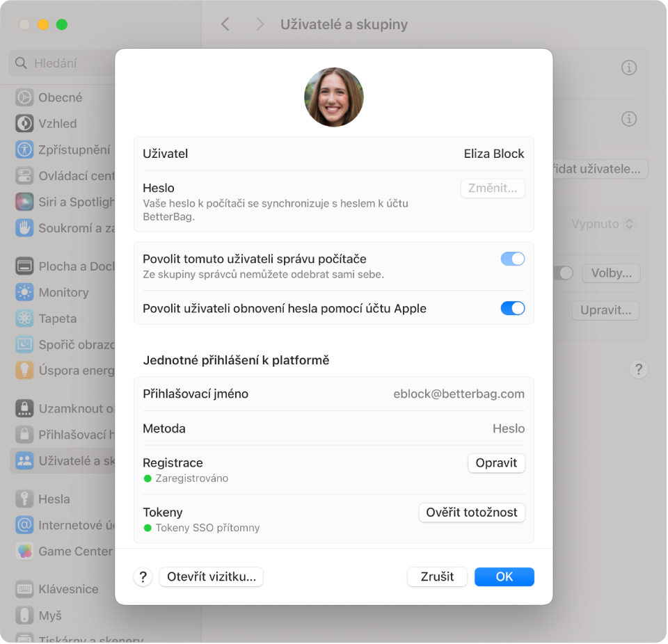Viewport: 668px width, 644px height.
Task: Click the first info icon behind dialog
Action: pyautogui.click(x=629, y=67)
